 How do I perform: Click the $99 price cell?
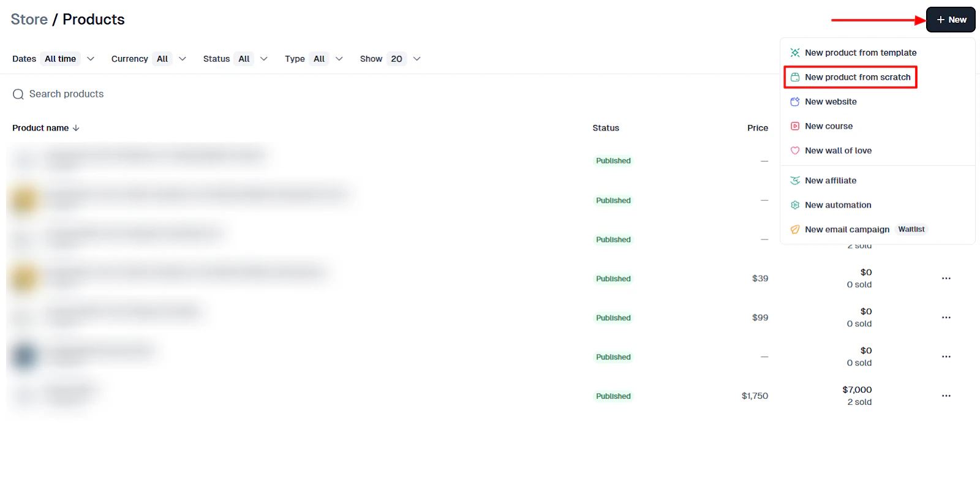[760, 318]
